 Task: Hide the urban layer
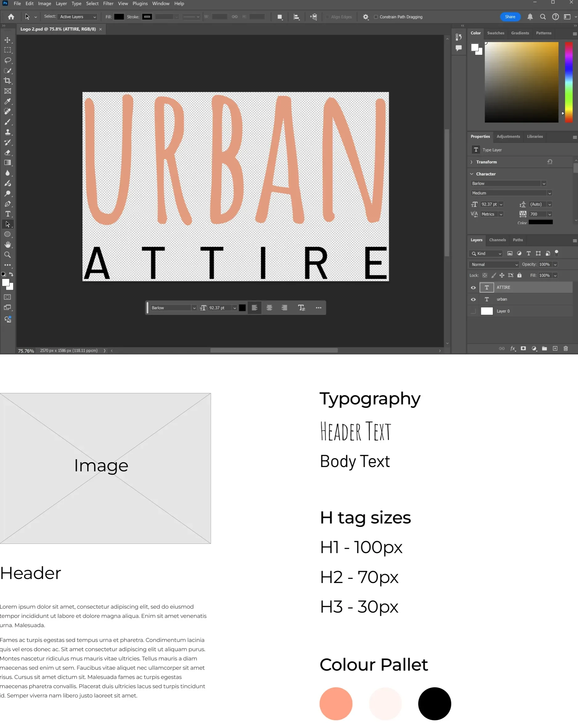pyautogui.click(x=473, y=300)
